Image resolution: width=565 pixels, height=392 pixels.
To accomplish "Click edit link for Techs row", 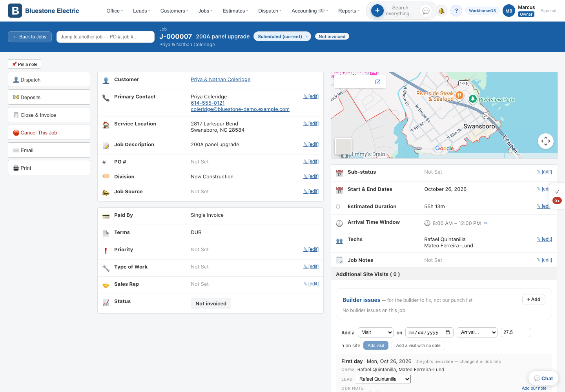I will (x=545, y=239).
